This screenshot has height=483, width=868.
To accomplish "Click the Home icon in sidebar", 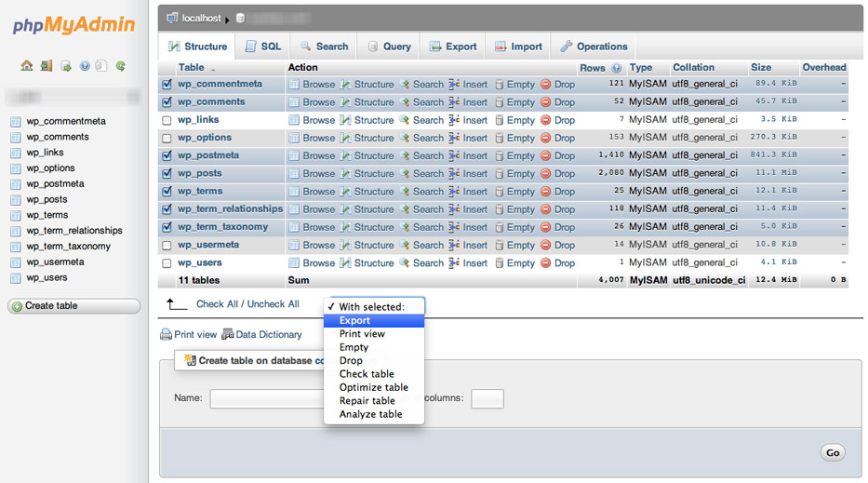I will tap(27, 66).
